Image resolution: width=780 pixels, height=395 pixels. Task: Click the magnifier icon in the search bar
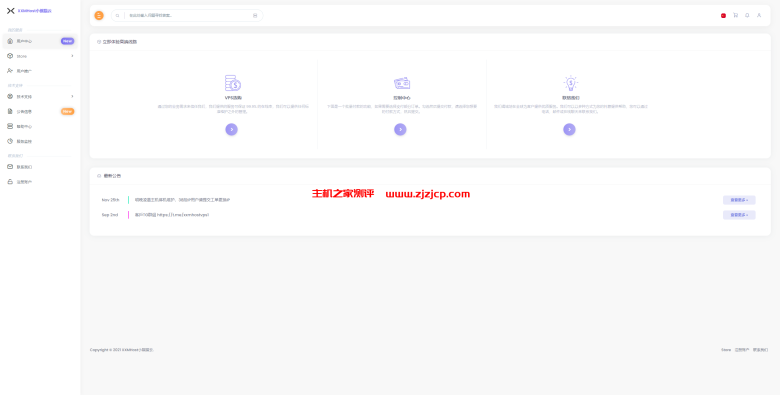tap(117, 15)
